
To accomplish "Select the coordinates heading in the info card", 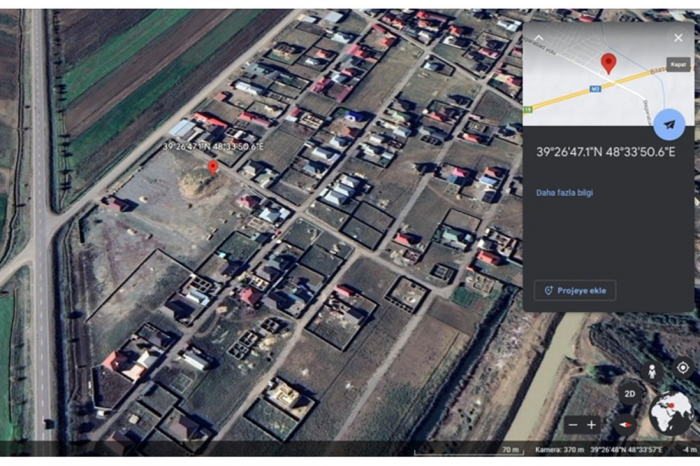I will [605, 152].
